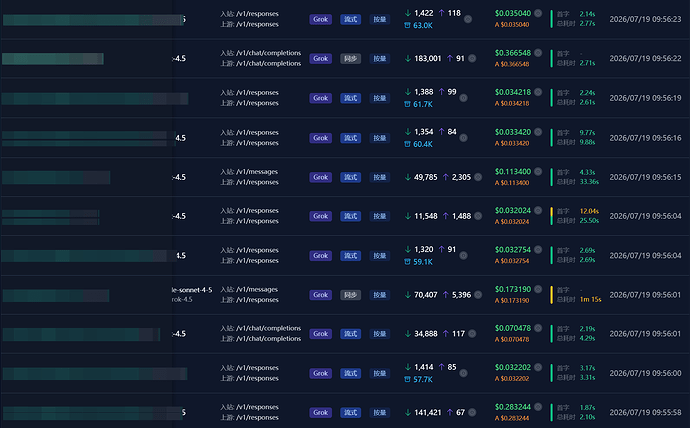Click the timestamp 2026/07/19 09:55:58
This screenshot has height=428, width=690.
point(645,412)
